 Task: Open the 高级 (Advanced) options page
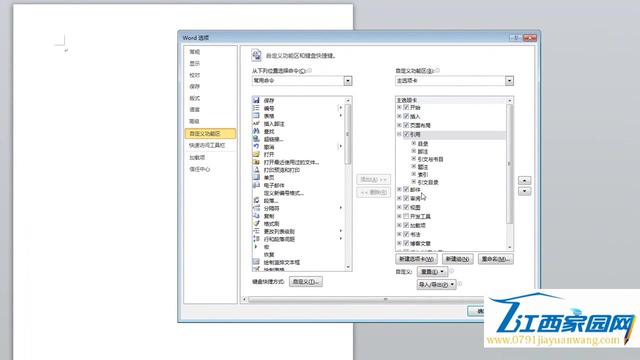point(195,121)
